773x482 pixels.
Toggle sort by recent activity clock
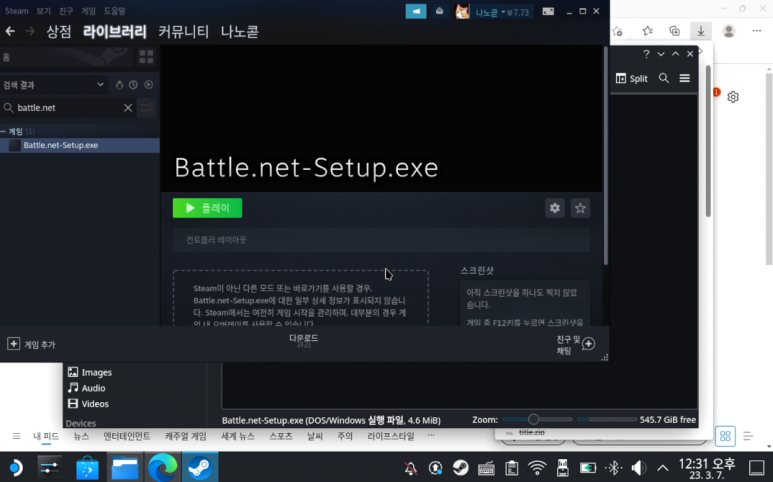[x=133, y=85]
